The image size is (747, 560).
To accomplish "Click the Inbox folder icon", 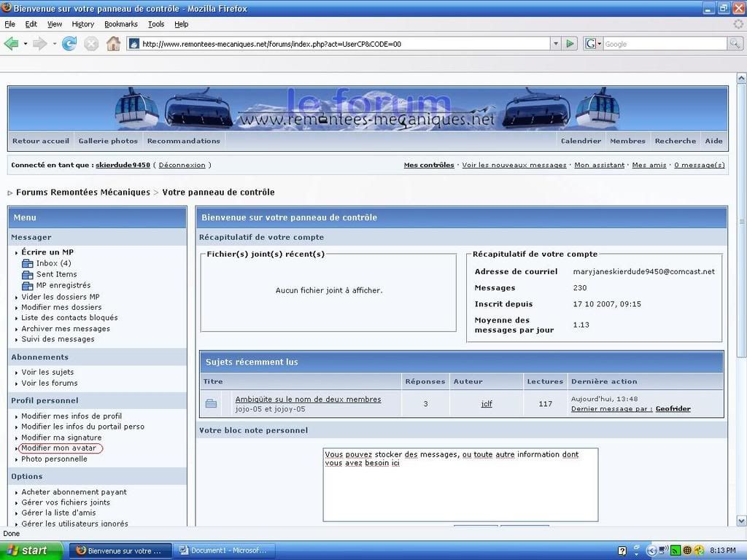I will point(27,263).
